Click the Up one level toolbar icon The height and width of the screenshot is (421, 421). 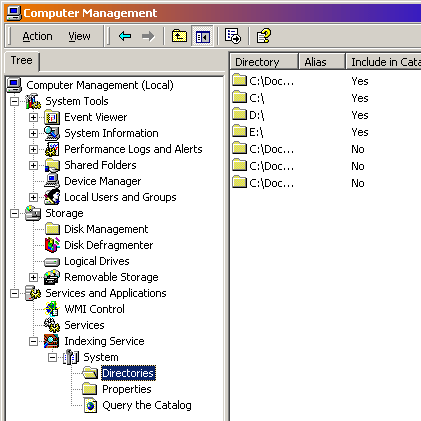coord(179,36)
